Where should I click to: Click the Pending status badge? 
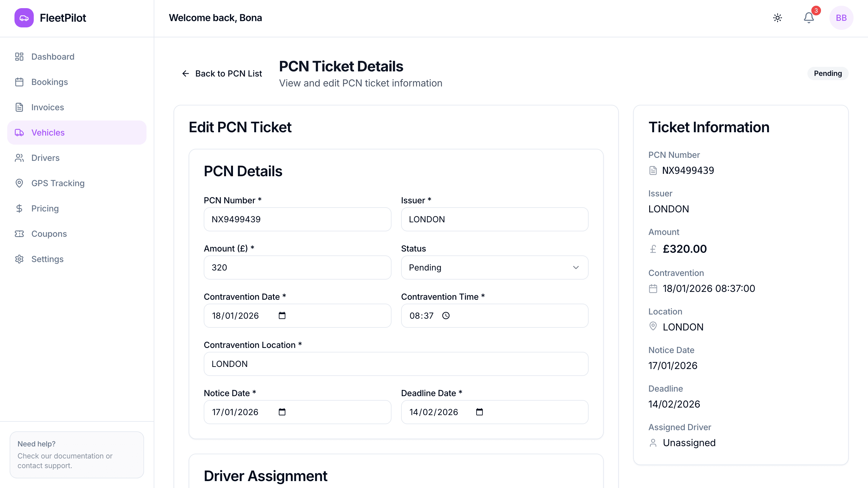tap(828, 74)
